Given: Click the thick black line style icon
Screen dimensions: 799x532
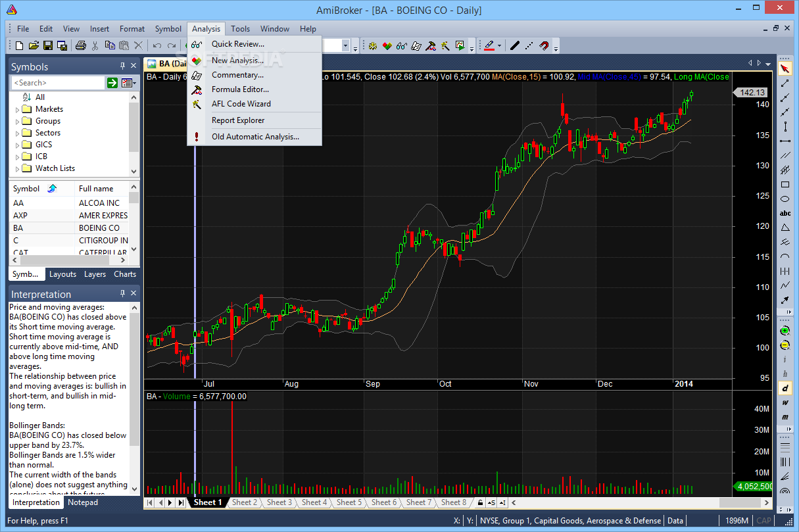Looking at the screenshot, I should click(515, 45).
